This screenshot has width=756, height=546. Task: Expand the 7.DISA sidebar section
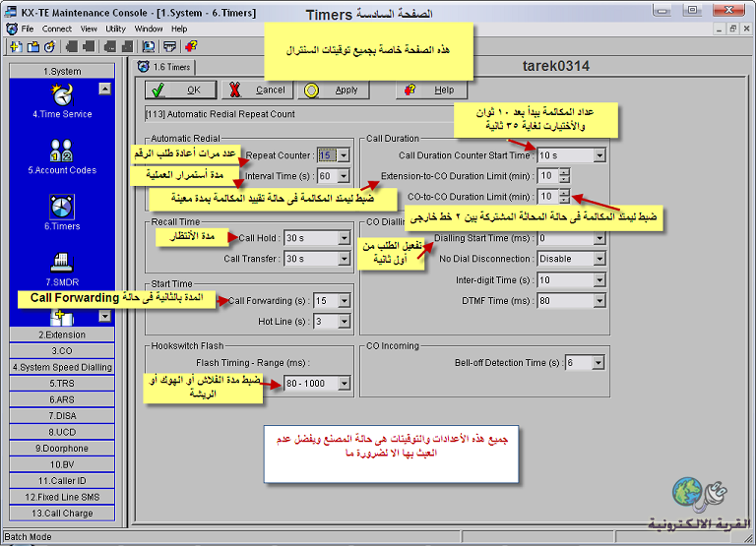tap(62, 416)
